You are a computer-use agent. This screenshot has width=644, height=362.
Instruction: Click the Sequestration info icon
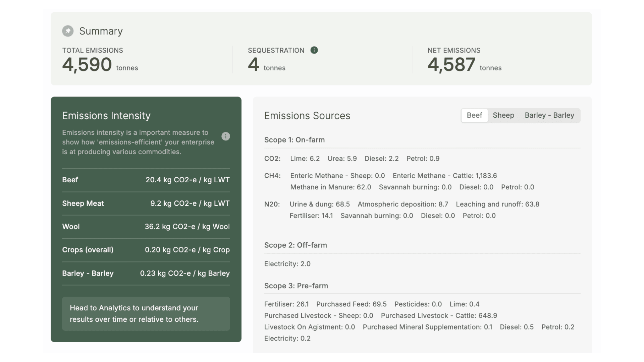pyautogui.click(x=314, y=50)
